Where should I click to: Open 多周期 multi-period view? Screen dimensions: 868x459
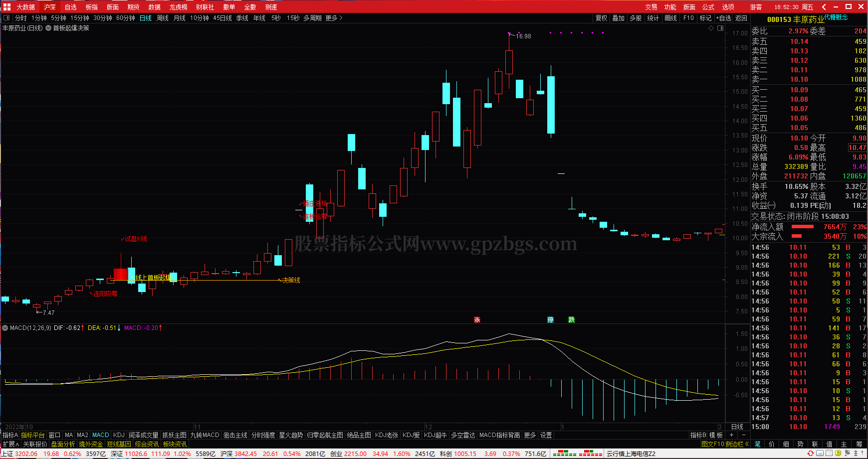tap(312, 18)
